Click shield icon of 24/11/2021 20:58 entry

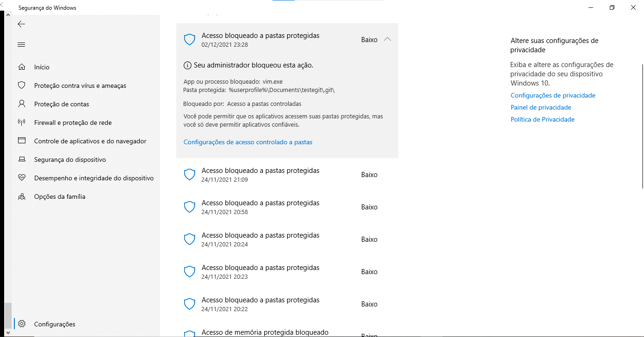pyautogui.click(x=190, y=207)
